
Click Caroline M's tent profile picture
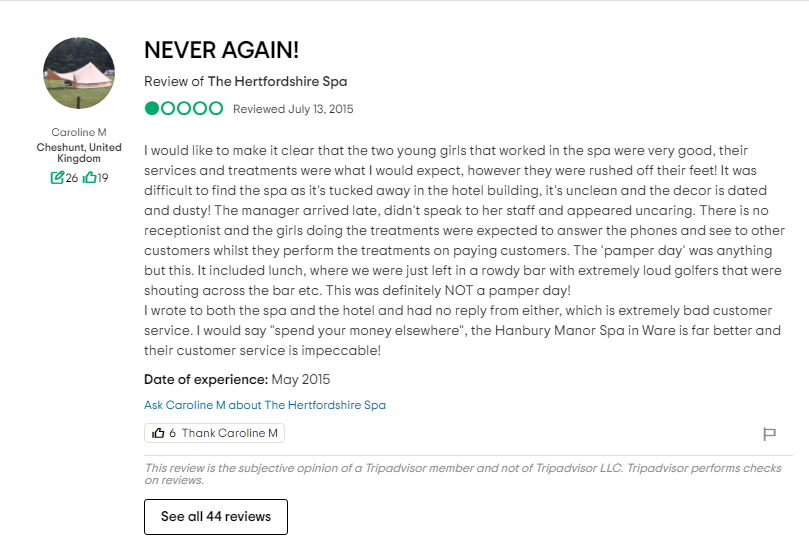(x=79, y=73)
